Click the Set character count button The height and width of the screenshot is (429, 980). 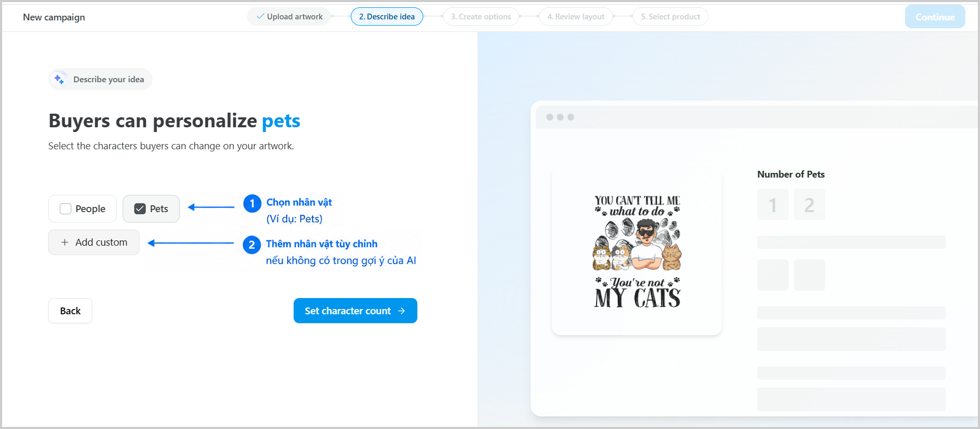click(356, 311)
